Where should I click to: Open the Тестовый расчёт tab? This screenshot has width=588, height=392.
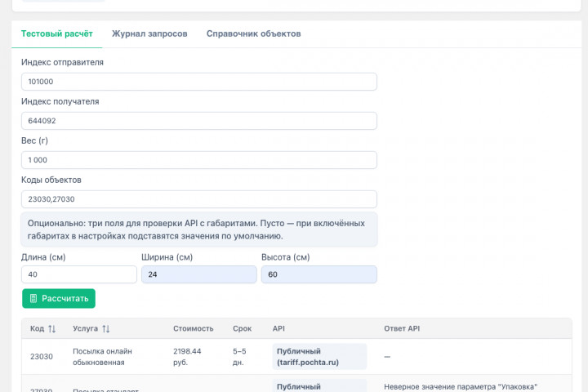click(56, 33)
